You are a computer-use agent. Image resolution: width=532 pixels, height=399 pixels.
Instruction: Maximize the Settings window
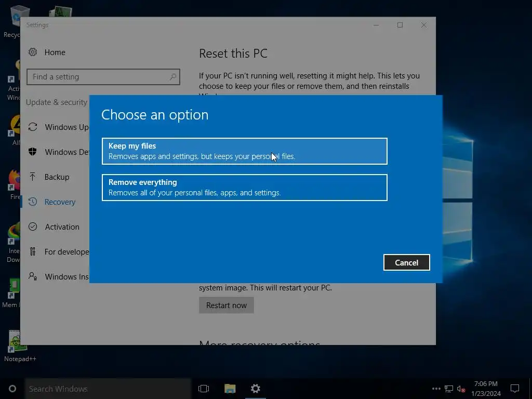click(400, 25)
